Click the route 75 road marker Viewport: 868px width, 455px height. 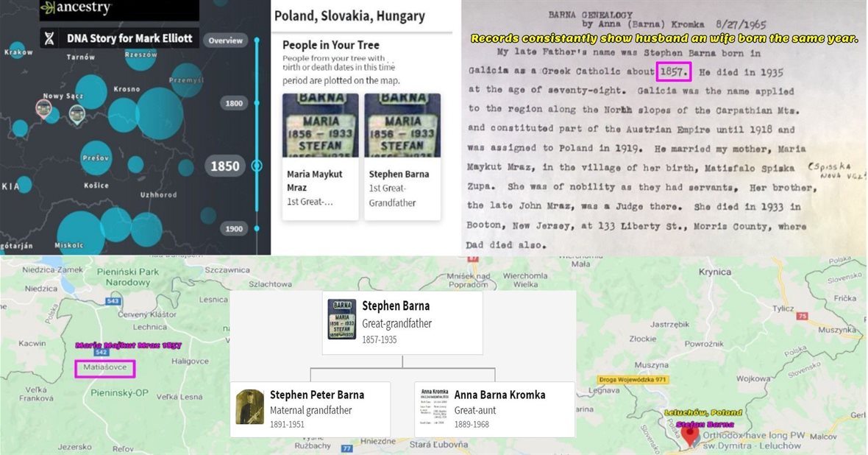tap(803, 316)
